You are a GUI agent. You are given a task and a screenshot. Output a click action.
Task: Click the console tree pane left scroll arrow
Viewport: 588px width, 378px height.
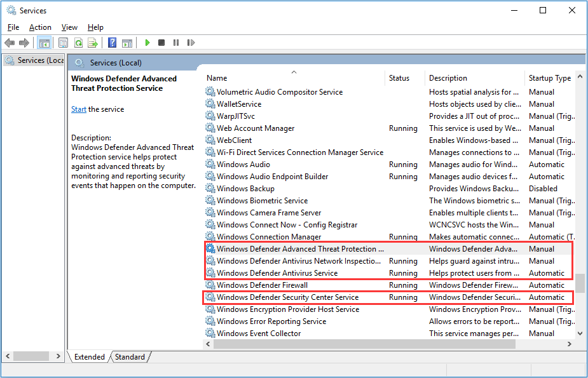click(x=8, y=356)
